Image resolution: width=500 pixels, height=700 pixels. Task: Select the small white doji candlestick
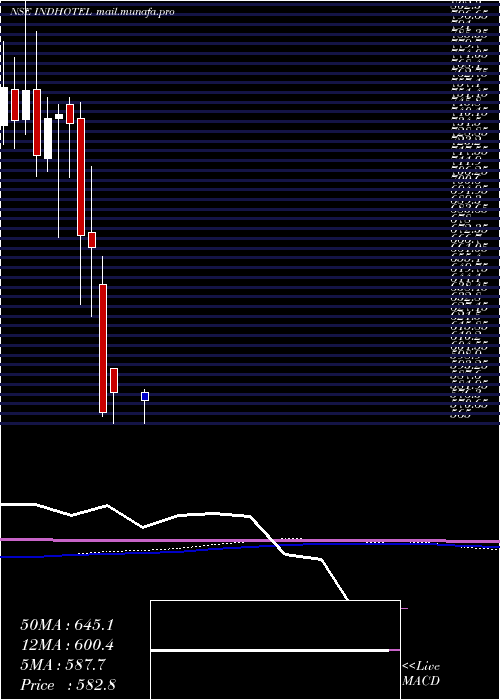click(x=59, y=117)
